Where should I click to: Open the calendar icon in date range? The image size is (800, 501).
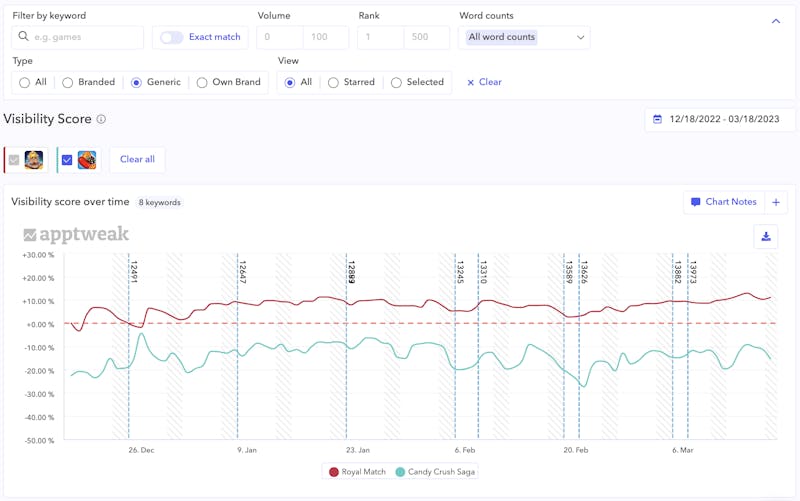[x=657, y=119]
